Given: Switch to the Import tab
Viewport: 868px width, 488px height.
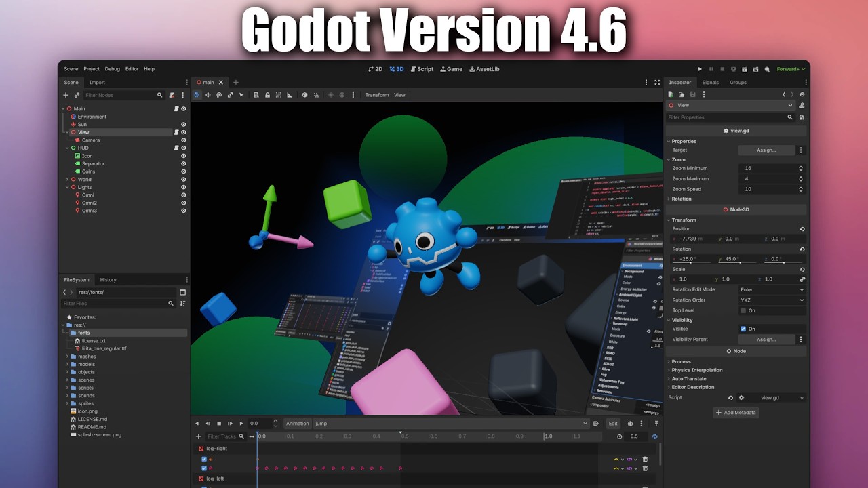Looking at the screenshot, I should tap(97, 83).
